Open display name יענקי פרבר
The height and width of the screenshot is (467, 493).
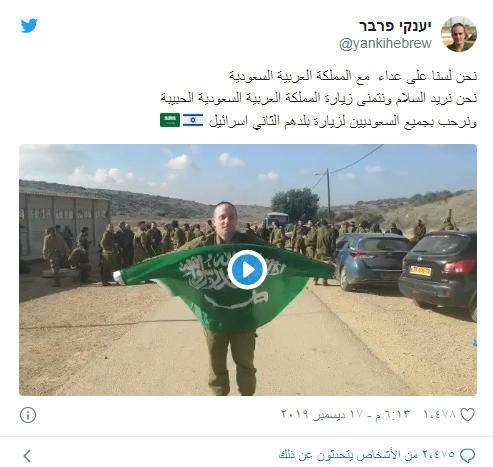pos(395,26)
